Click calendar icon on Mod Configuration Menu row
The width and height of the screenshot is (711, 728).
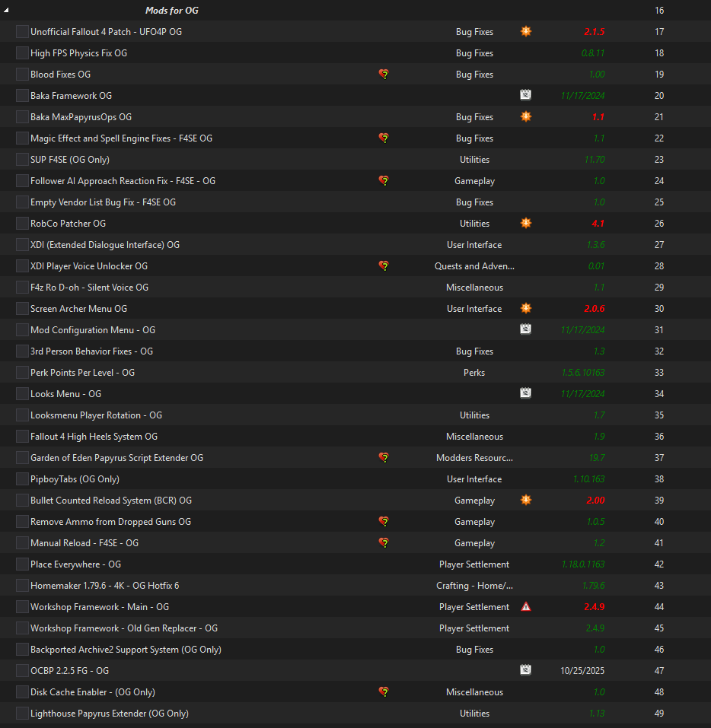click(525, 329)
